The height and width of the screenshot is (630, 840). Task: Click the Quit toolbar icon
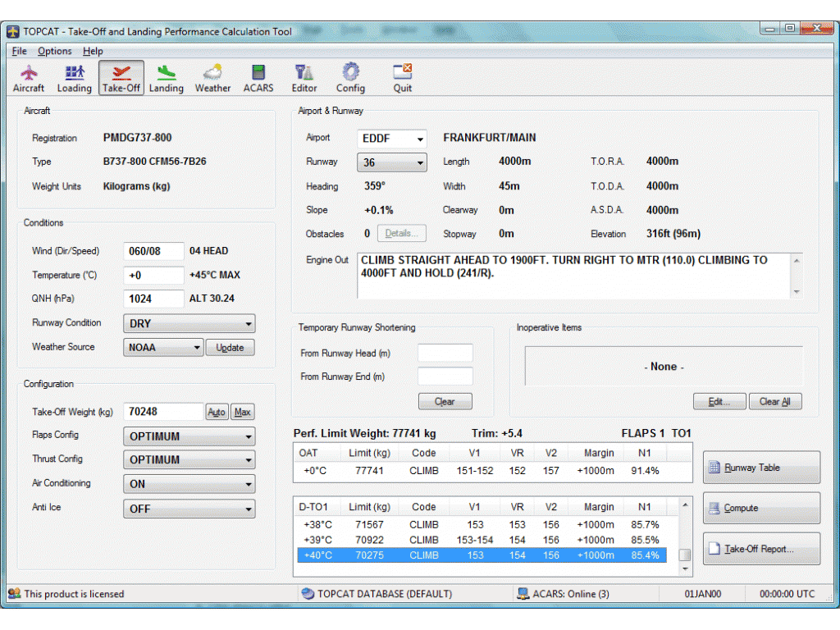tap(402, 78)
